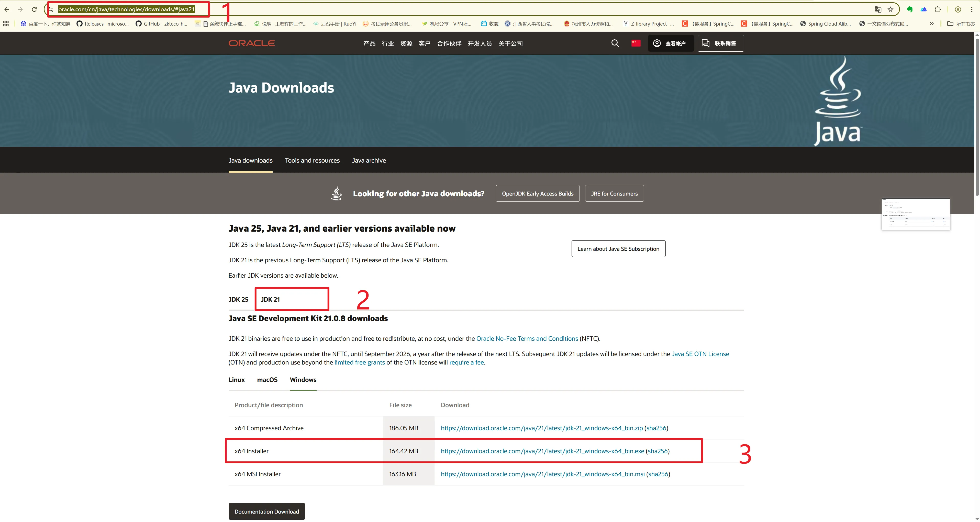Click OpenJDK Early Access Builds button

(538, 194)
